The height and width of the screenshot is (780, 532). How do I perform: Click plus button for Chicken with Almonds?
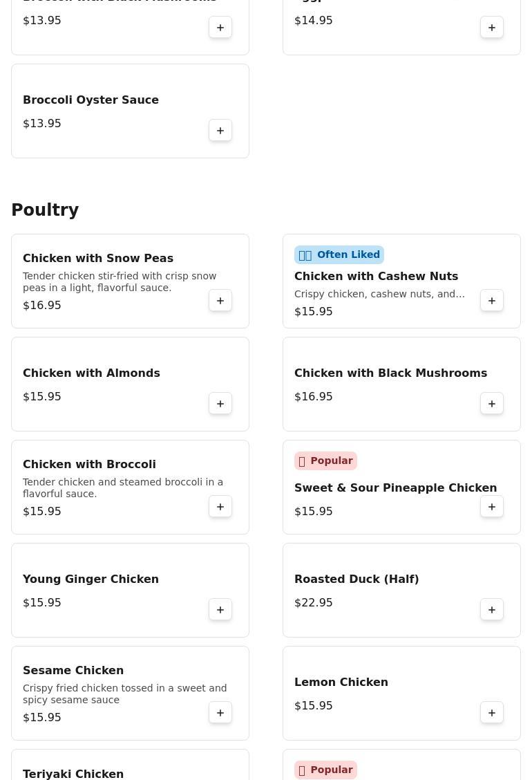(220, 404)
